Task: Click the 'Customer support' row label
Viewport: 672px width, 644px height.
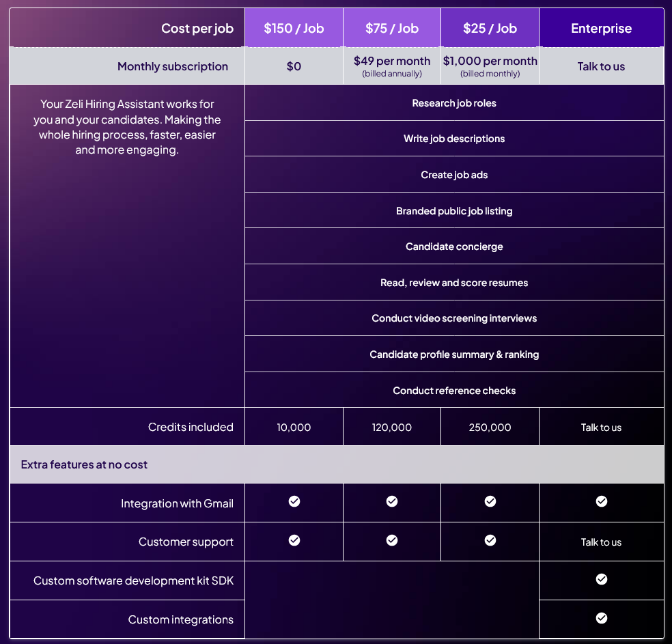Action: point(186,542)
